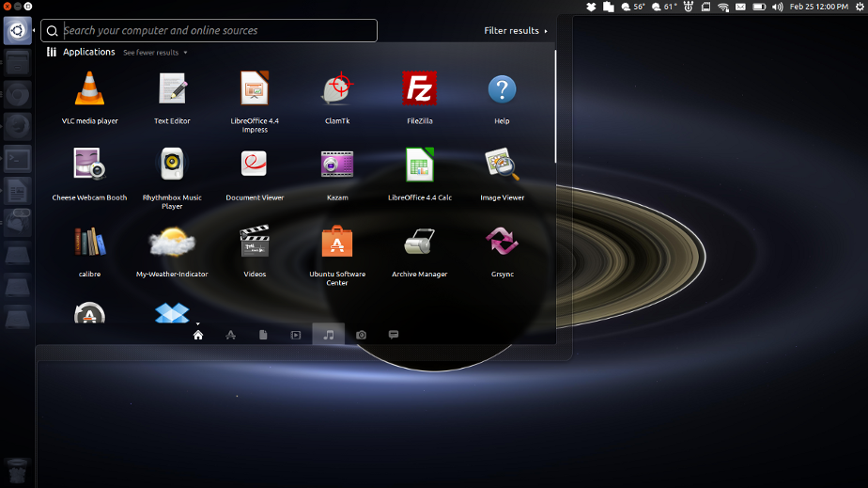This screenshot has width=868, height=488.
Task: Switch to the Photos lens
Action: [x=361, y=335]
